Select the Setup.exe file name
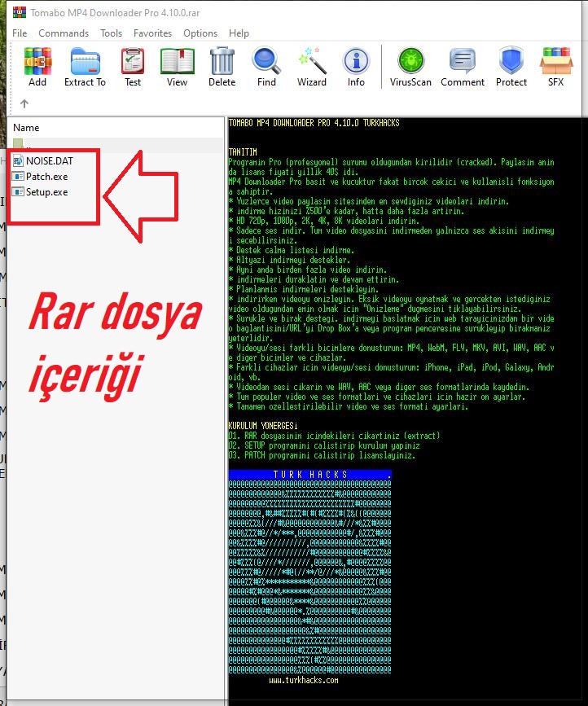This screenshot has width=588, height=706. click(46, 192)
